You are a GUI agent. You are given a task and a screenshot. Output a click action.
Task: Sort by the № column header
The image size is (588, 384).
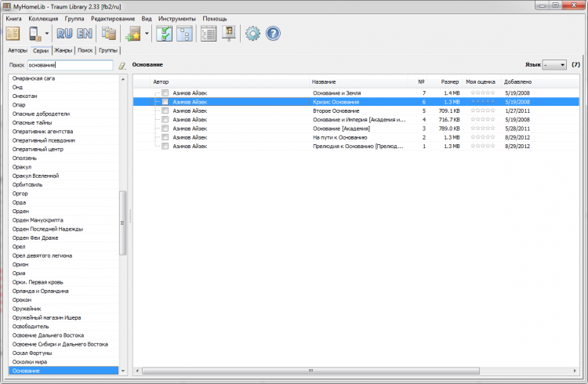point(418,82)
